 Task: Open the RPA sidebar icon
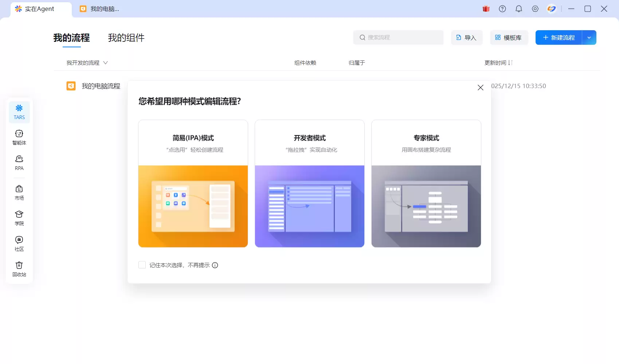coord(19,163)
